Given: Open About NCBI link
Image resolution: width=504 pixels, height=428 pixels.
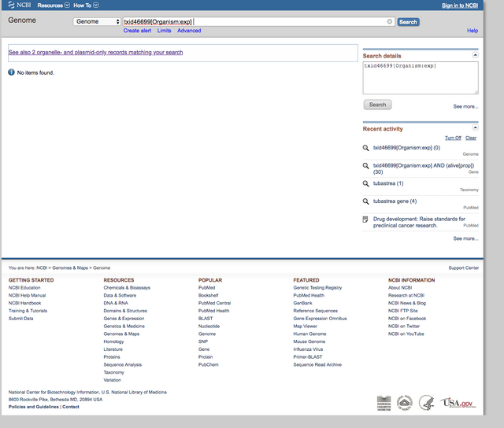Looking at the screenshot, I should point(400,288).
